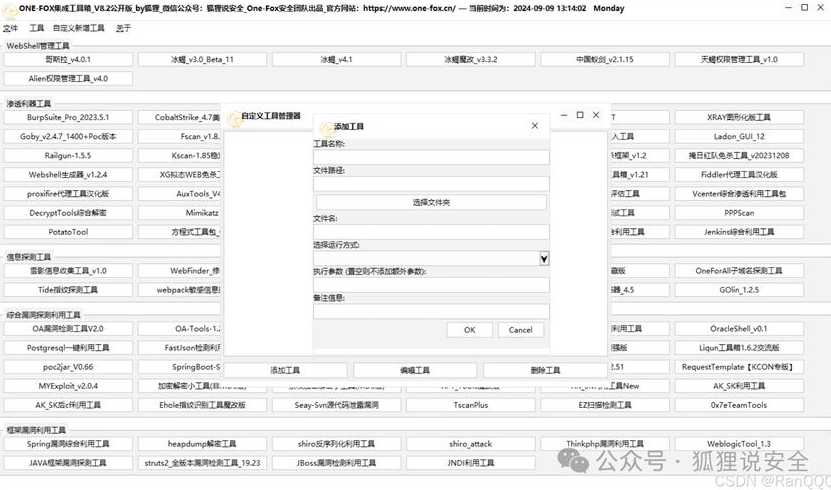
Task: Launch Ladon_GUI_12
Action: (x=739, y=136)
